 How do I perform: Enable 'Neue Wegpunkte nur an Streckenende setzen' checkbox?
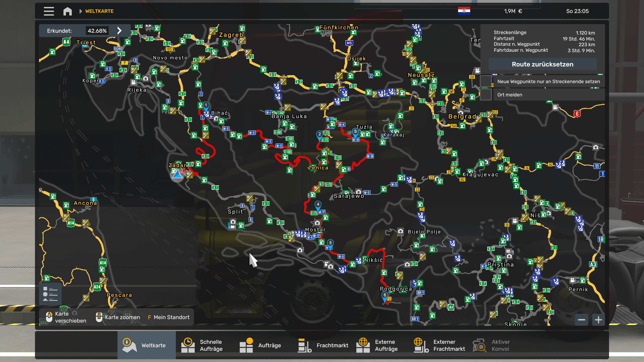tap(486, 81)
